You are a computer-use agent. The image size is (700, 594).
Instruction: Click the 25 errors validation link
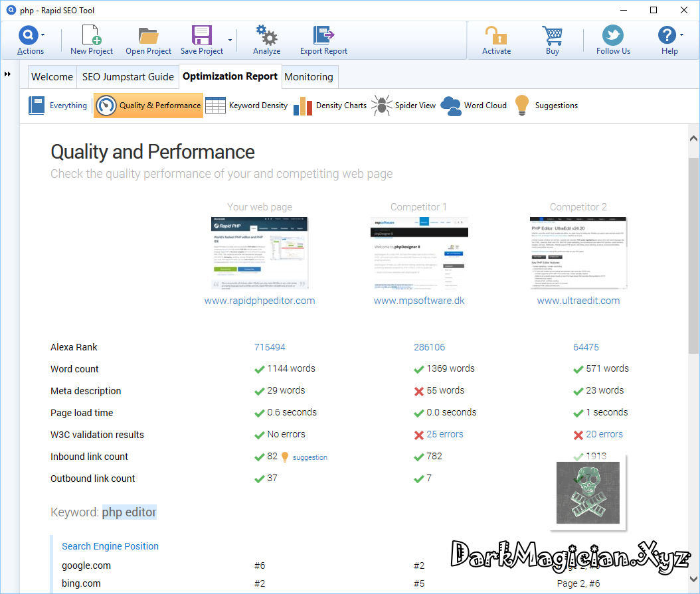(445, 434)
